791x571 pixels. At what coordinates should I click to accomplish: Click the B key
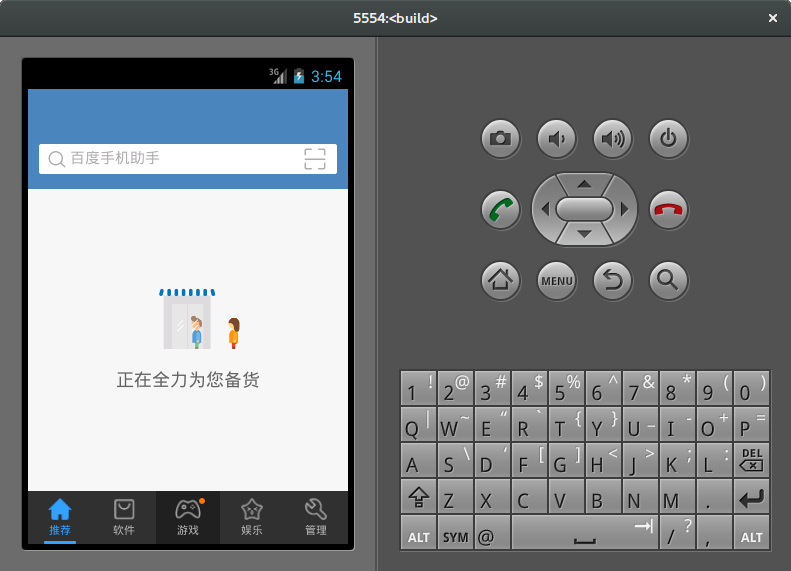603,497
